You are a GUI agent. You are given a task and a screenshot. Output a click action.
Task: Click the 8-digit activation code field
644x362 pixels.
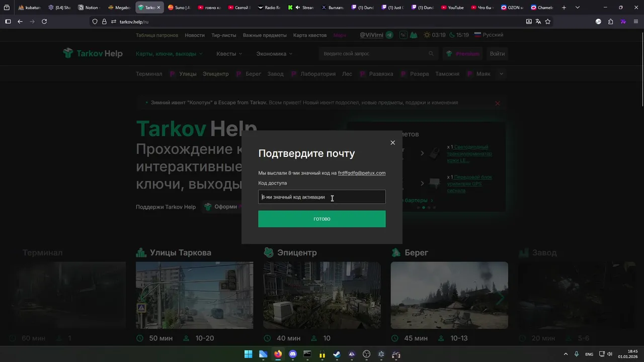click(x=322, y=197)
